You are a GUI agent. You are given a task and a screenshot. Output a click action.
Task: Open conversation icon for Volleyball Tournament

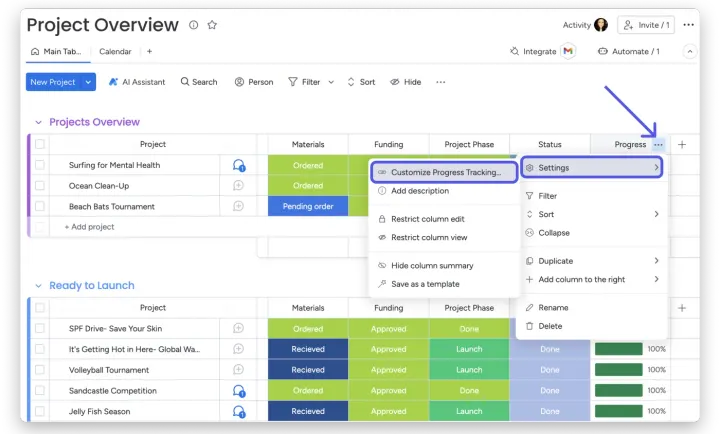[x=238, y=370]
